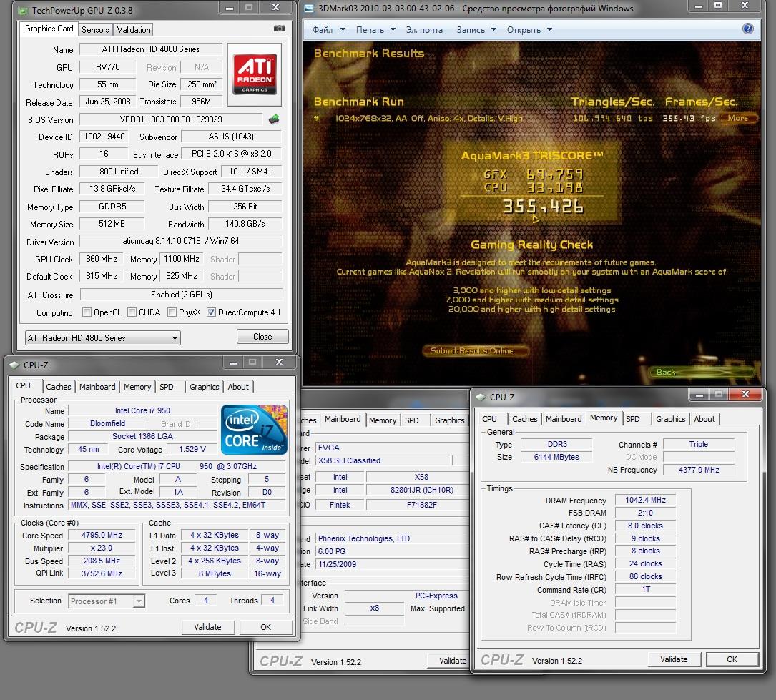Click Submit Results Online in AquaMark3 image

[476, 351]
